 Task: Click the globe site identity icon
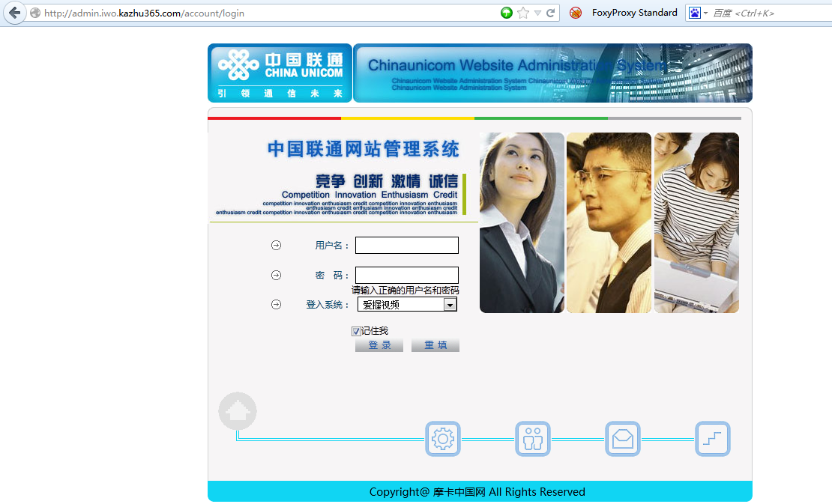(x=35, y=13)
